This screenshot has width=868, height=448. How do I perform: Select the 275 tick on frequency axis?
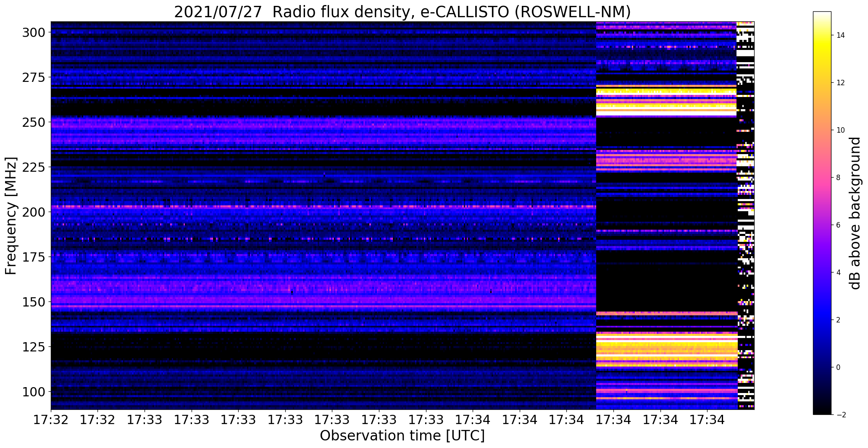(34, 77)
